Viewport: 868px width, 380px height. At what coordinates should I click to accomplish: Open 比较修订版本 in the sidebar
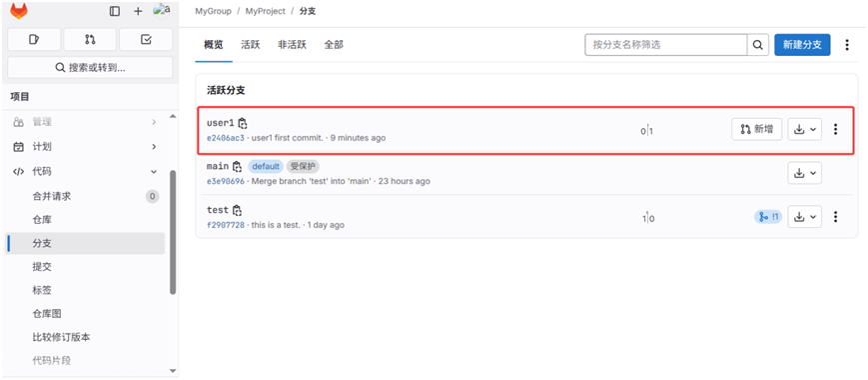pos(86,337)
